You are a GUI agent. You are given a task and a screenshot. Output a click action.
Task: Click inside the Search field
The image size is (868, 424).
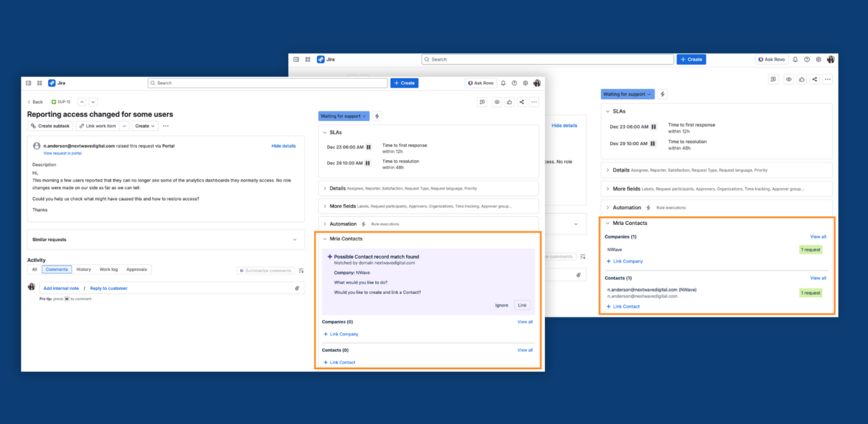(x=267, y=83)
